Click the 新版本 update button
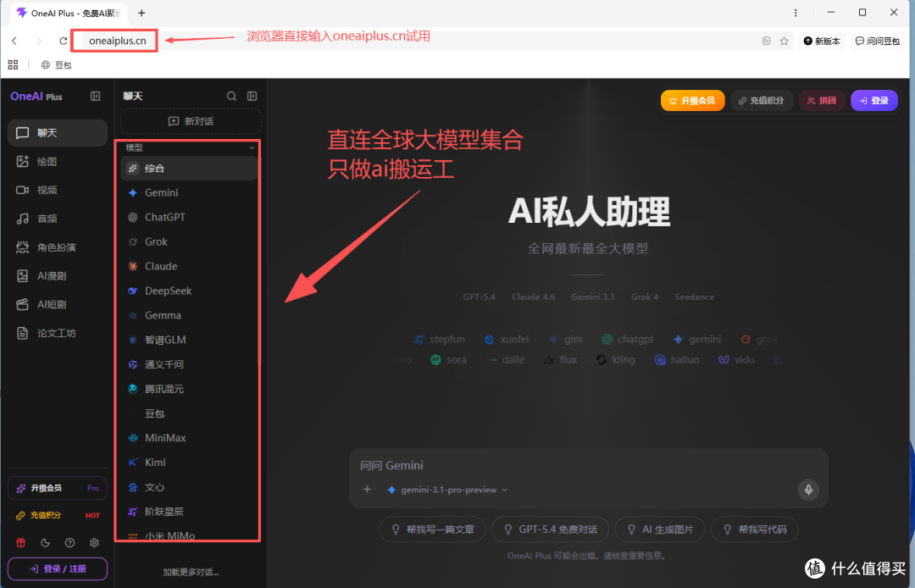Screen dimensions: 915x588 pyautogui.click(x=822, y=41)
